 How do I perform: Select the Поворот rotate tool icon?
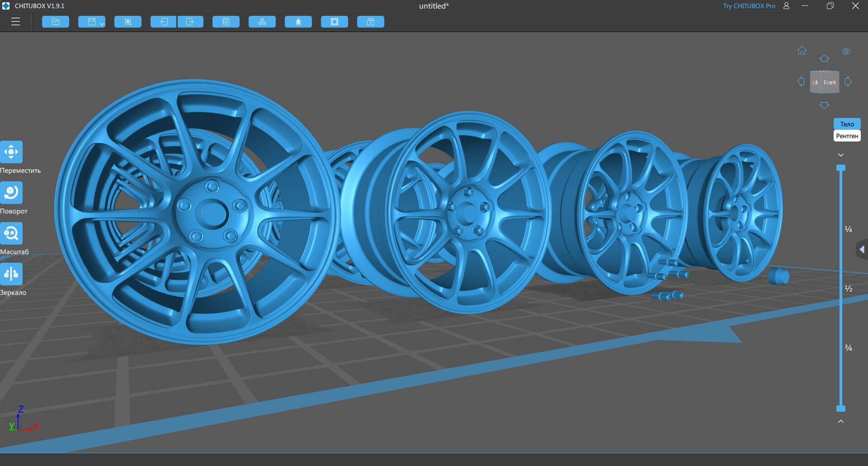coord(11,193)
